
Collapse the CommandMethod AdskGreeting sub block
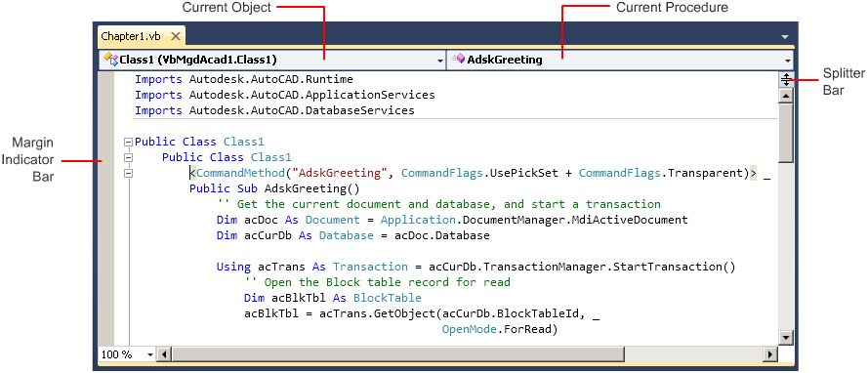[x=129, y=173]
